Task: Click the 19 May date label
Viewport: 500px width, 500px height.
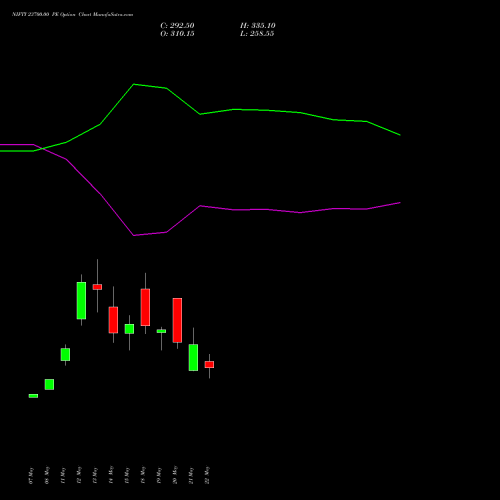Action: (159, 475)
